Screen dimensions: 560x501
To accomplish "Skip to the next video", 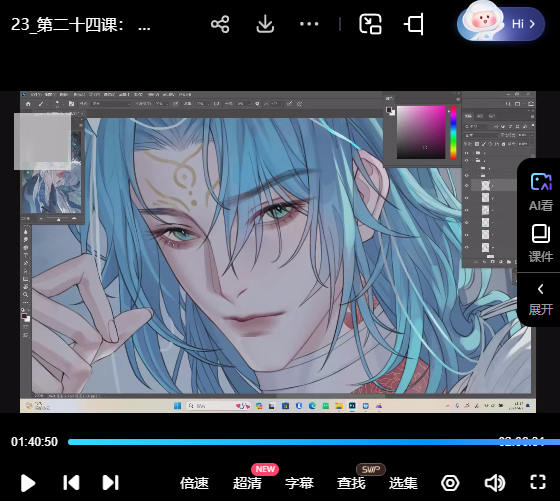I will pyautogui.click(x=110, y=483).
